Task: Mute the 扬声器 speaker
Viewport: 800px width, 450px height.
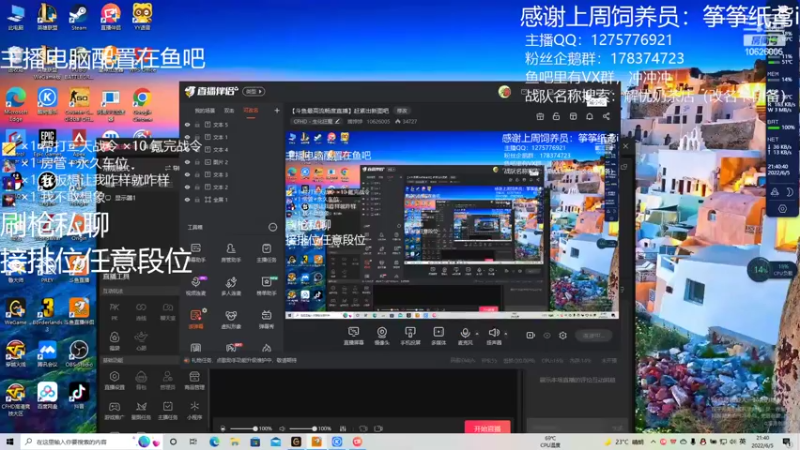Action: [493, 336]
